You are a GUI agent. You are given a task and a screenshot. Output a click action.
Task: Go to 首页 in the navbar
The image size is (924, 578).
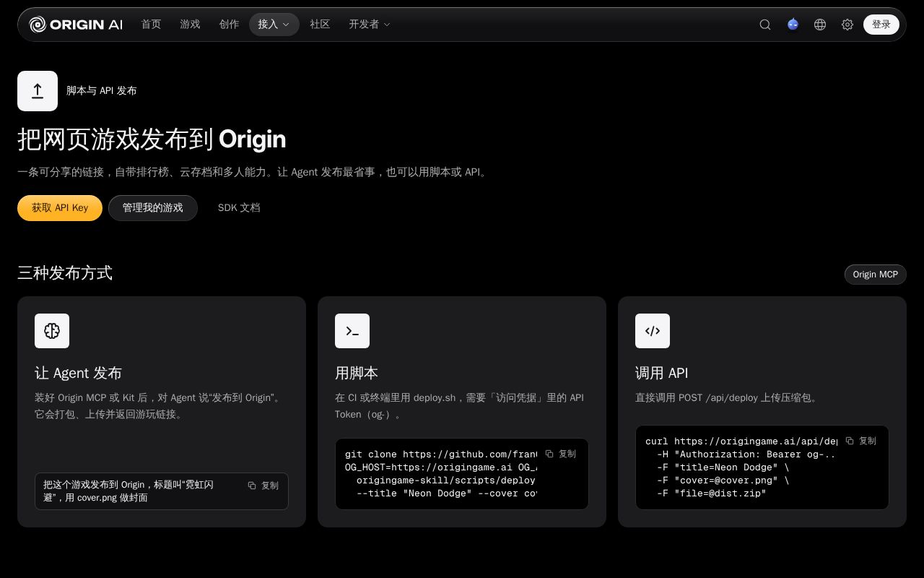[x=151, y=25]
